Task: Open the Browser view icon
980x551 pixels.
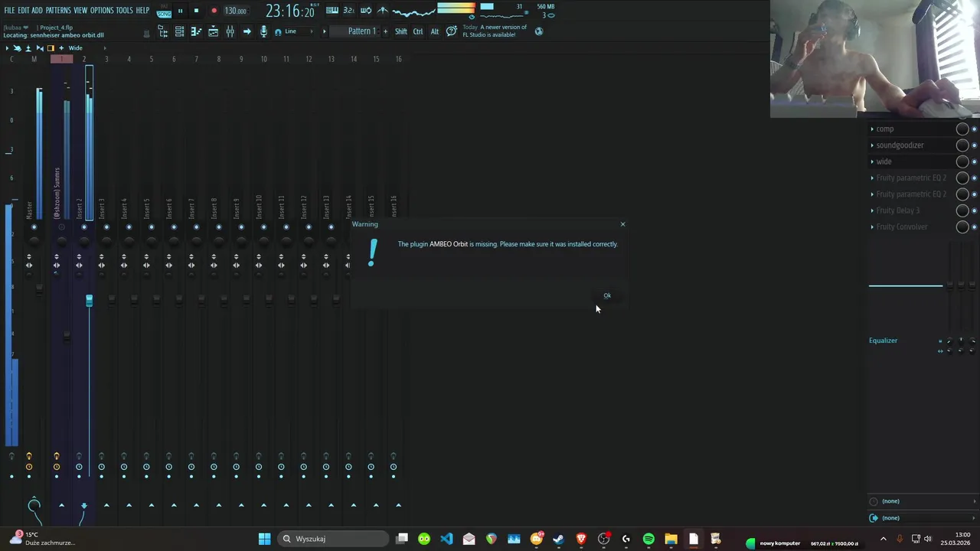Action: [x=162, y=31]
